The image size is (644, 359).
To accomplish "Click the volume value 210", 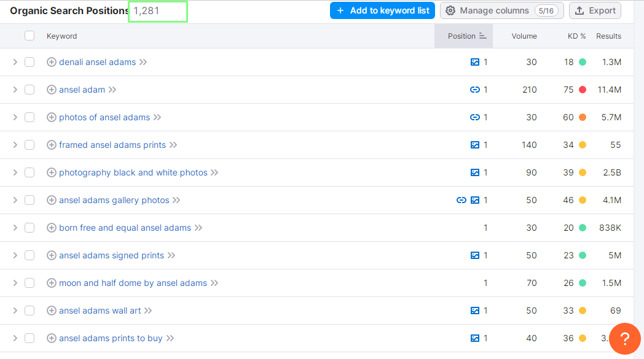I will [x=530, y=90].
